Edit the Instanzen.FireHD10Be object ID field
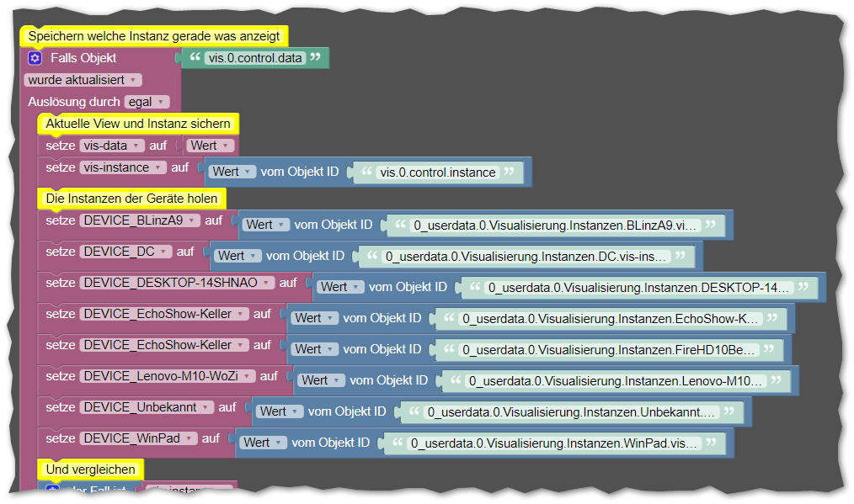The width and height of the screenshot is (854, 504). tap(611, 349)
